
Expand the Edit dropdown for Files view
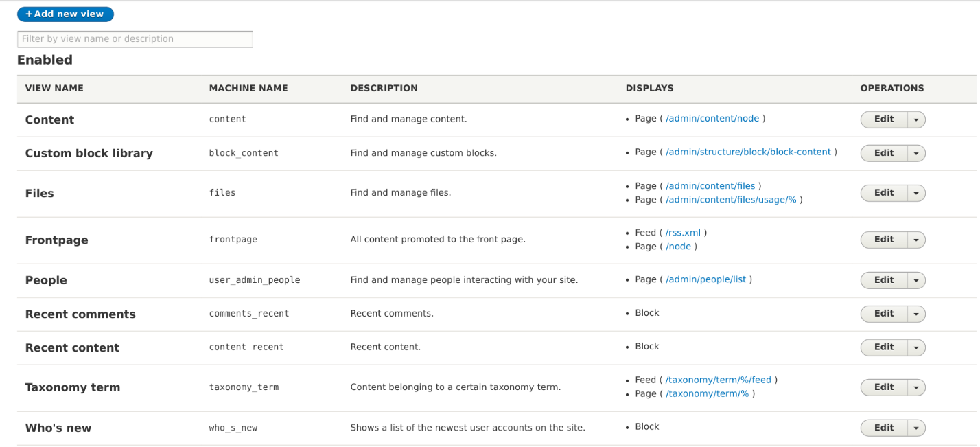[x=916, y=192]
